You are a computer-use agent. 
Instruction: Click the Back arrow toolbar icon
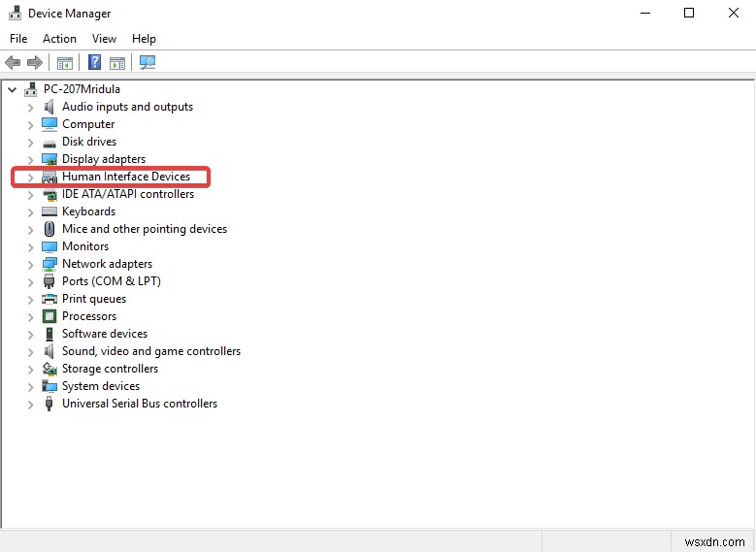(13, 62)
